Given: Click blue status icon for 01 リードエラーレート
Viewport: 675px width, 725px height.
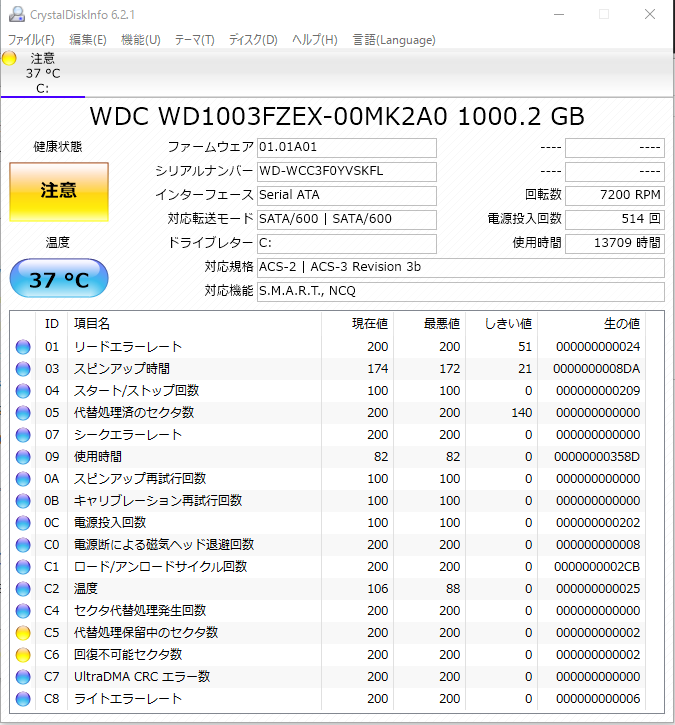Looking at the screenshot, I should point(23,347).
